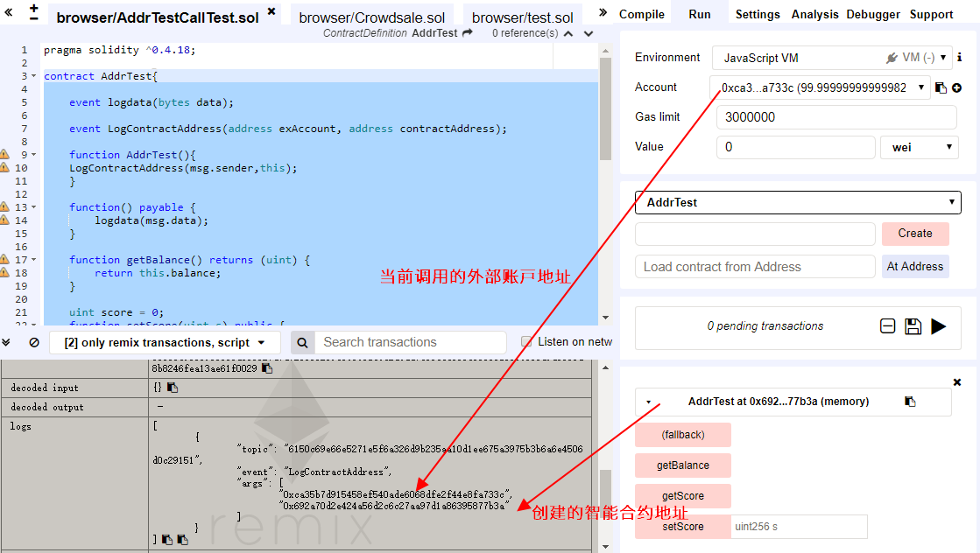The height and width of the screenshot is (553, 980).
Task: Switch to the Compile tab
Action: point(642,14)
